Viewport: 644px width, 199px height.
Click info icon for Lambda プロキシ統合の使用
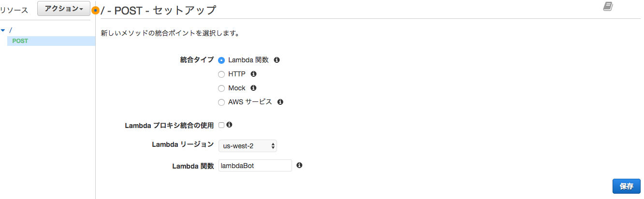tap(229, 125)
